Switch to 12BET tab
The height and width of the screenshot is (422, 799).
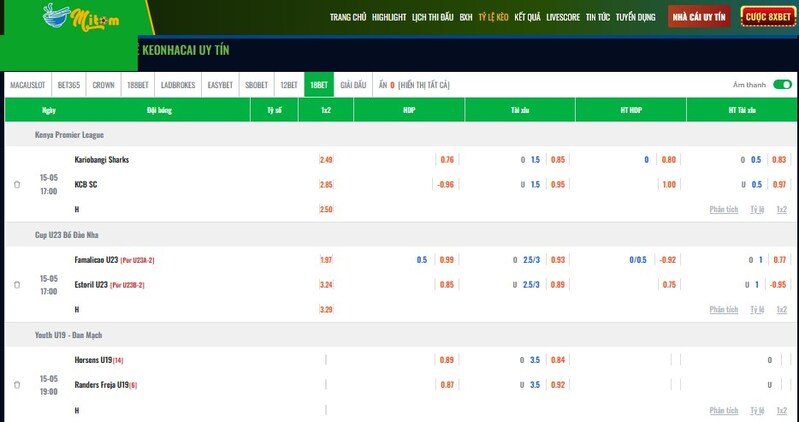[x=289, y=85]
